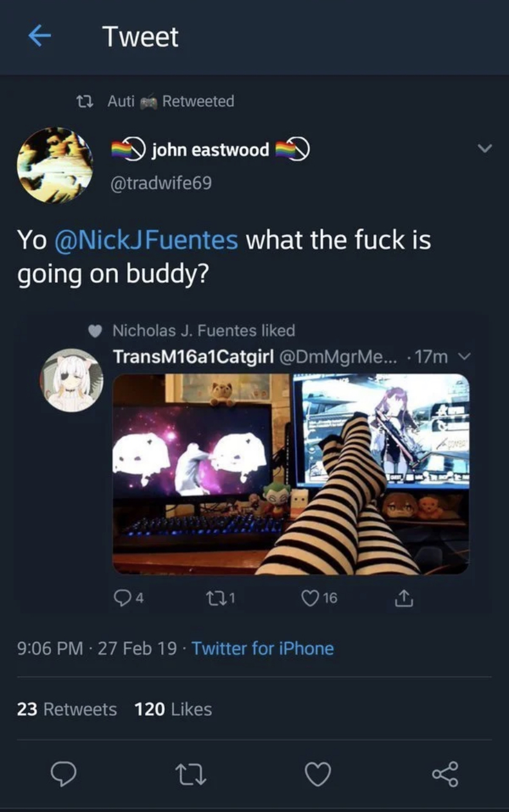Viewport: 509px width, 812px height.
Task: Like the tweet with the heart icon
Action: click(318, 774)
